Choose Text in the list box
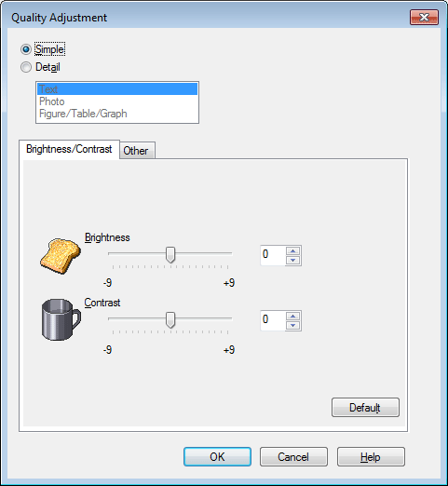The width and height of the screenshot is (448, 486). (x=117, y=89)
